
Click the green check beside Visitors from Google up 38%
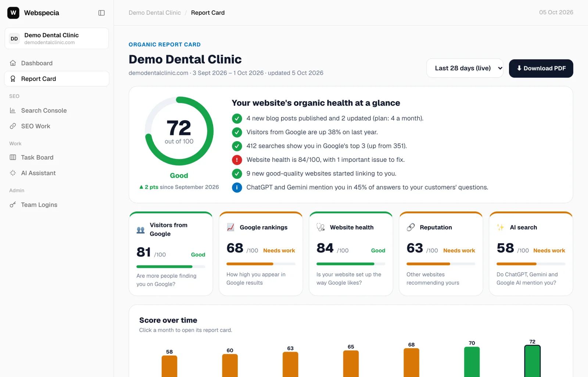point(237,132)
